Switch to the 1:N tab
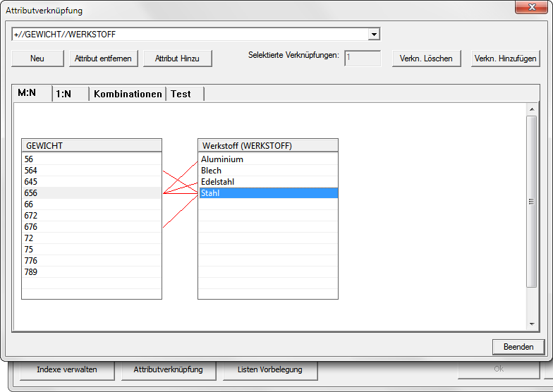The width and height of the screenshot is (553, 392). point(71,94)
